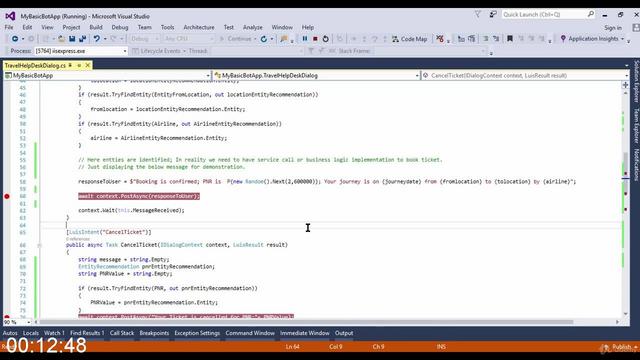Click the Code Map button
This screenshot has height=360, width=640.
[410, 39]
